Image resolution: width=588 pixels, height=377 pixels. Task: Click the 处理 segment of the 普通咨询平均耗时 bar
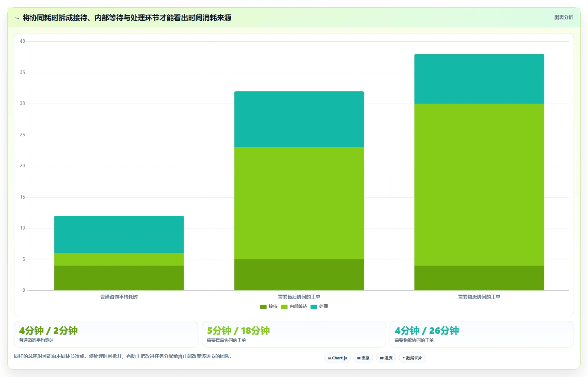click(119, 235)
